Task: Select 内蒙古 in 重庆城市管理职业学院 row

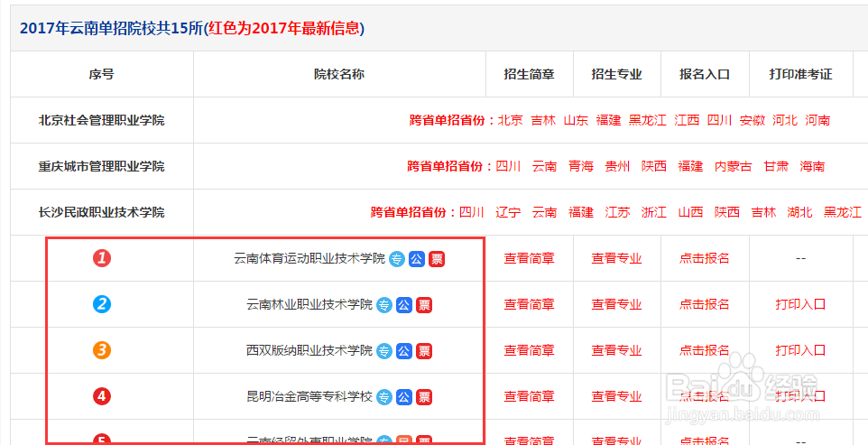Action: pyautogui.click(x=734, y=166)
